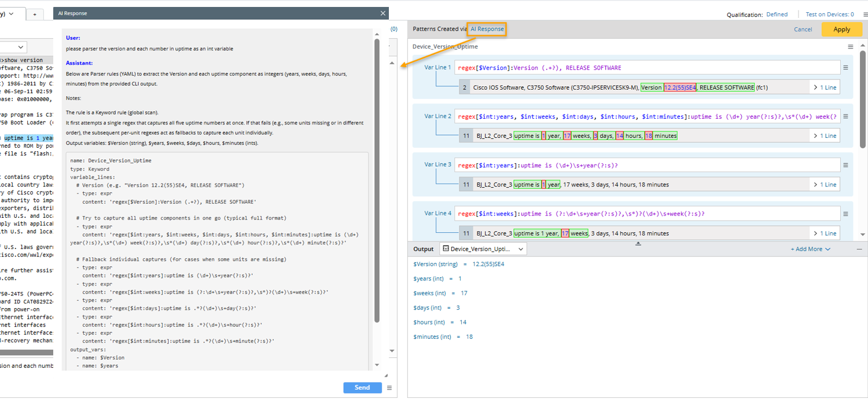
Task: Open Qualification Defined link
Action: [x=777, y=14]
